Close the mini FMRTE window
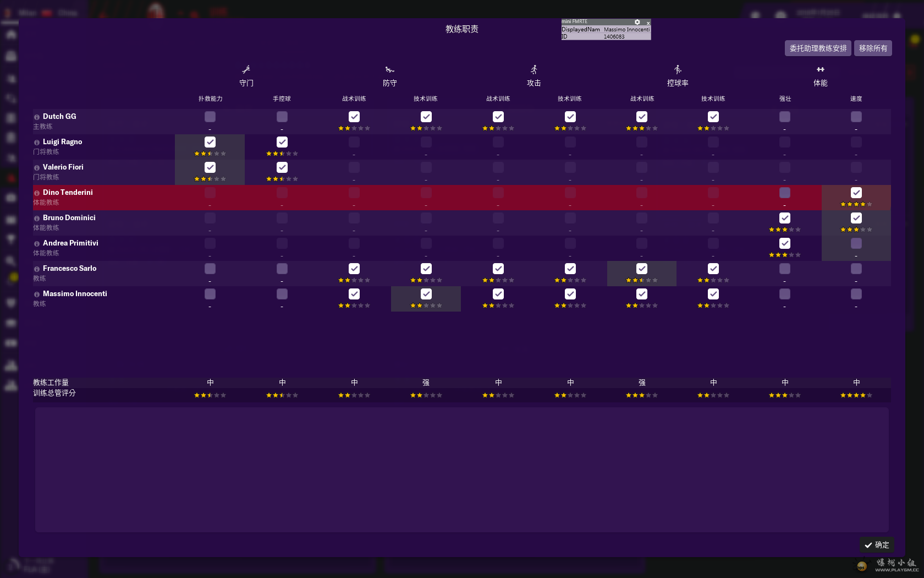Screen dimensions: 924x578 (x=648, y=23)
